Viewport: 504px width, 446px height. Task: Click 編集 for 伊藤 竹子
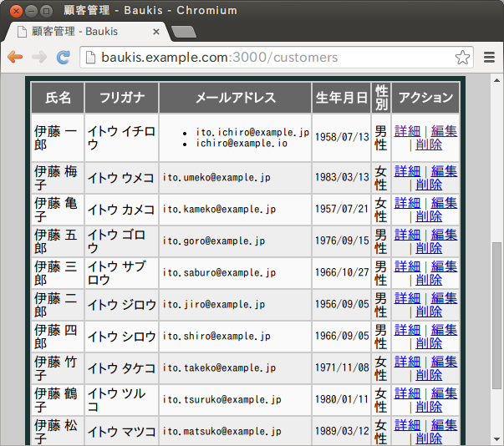[x=444, y=362]
